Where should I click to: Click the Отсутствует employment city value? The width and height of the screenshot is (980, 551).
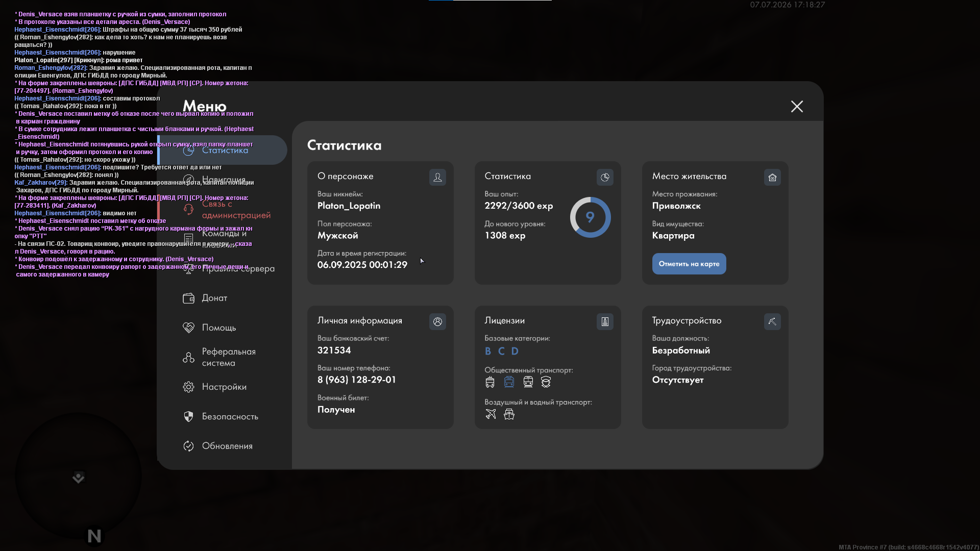tap(678, 380)
